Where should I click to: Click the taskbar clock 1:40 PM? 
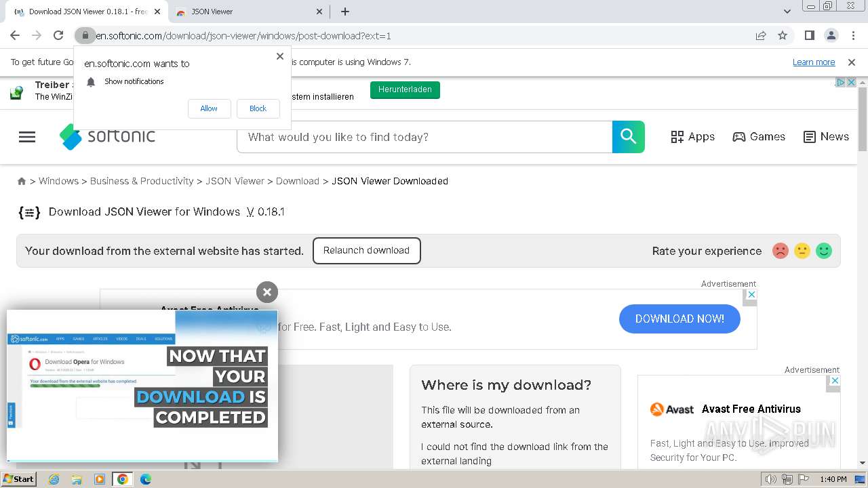click(x=833, y=479)
